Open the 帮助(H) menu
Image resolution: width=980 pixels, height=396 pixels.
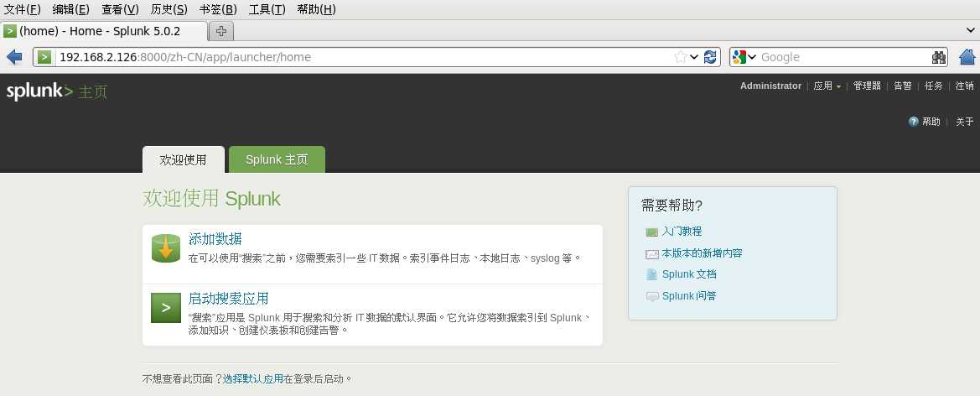click(316, 9)
